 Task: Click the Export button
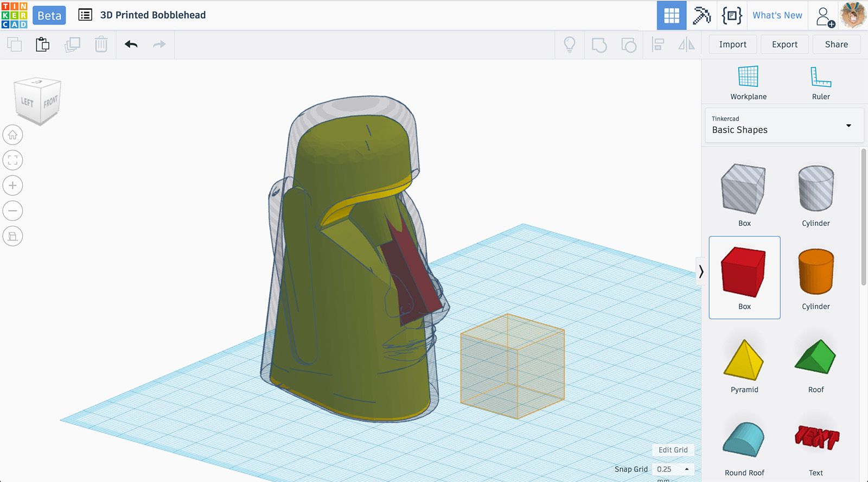pyautogui.click(x=784, y=45)
